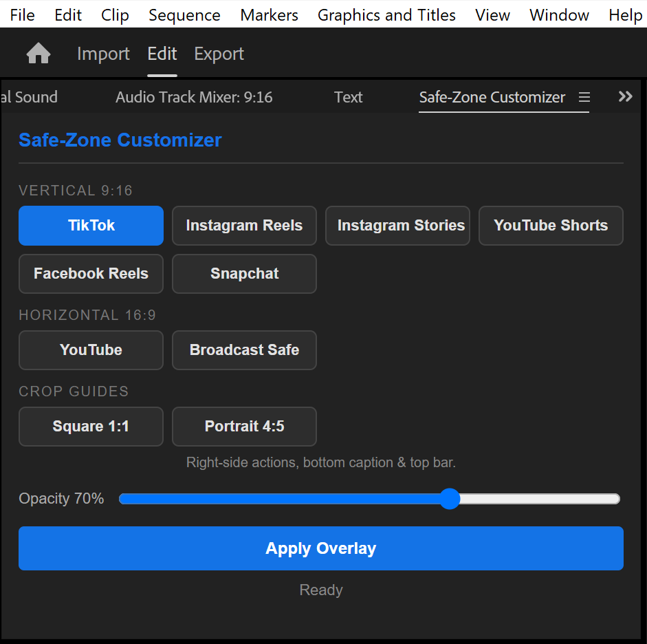The height and width of the screenshot is (644, 647).
Task: Pick the Portrait 4:5 crop guide
Action: tap(244, 427)
